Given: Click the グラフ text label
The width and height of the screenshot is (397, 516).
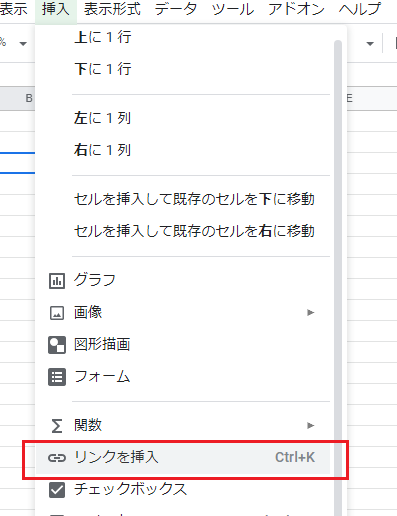Looking at the screenshot, I should click(x=95, y=280).
